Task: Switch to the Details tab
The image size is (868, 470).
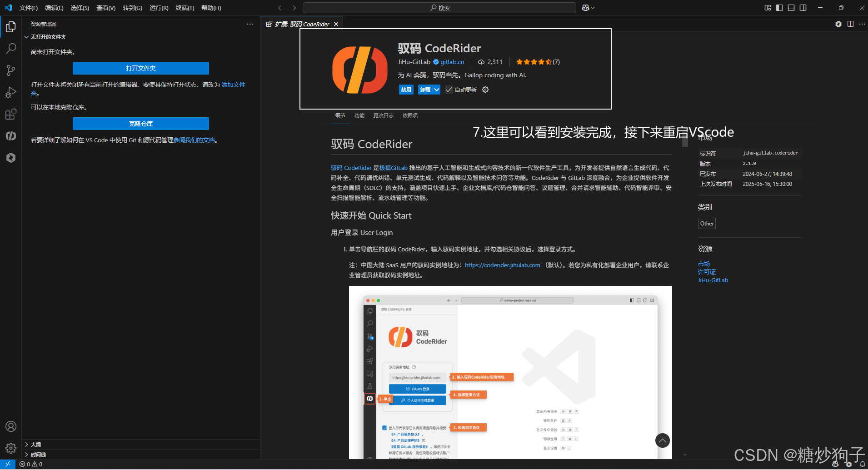Action: (x=340, y=115)
